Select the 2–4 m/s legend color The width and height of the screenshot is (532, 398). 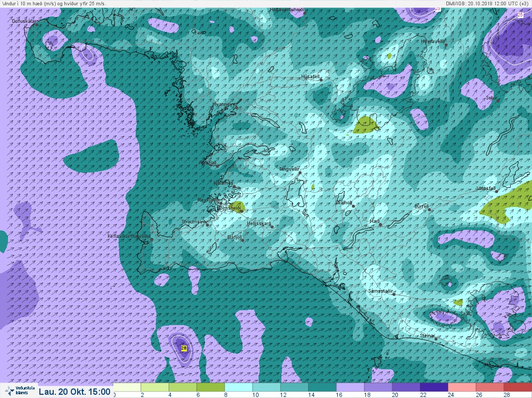click(155, 387)
